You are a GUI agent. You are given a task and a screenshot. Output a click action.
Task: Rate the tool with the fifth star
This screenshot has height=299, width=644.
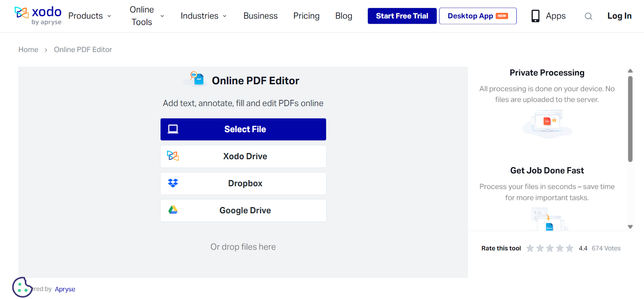(569, 248)
